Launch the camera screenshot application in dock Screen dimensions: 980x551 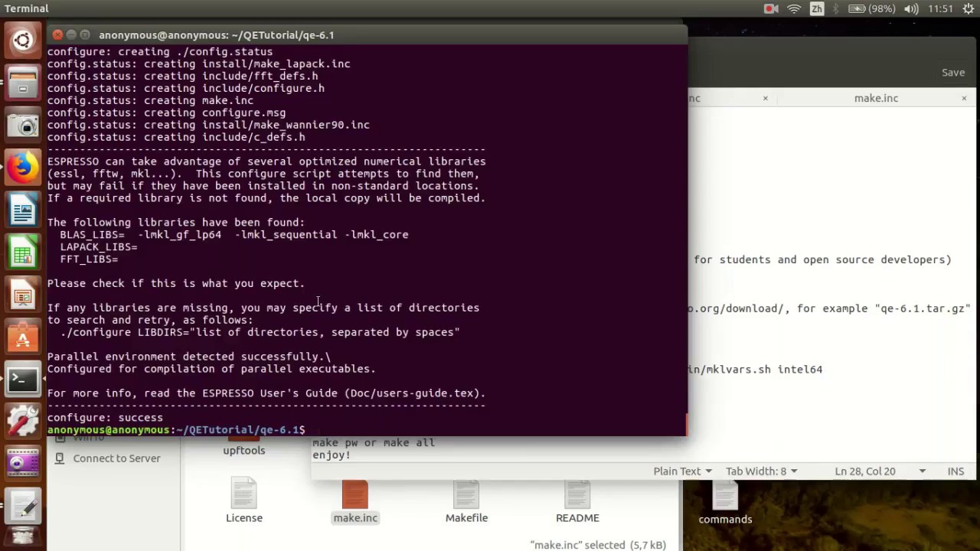point(23,126)
